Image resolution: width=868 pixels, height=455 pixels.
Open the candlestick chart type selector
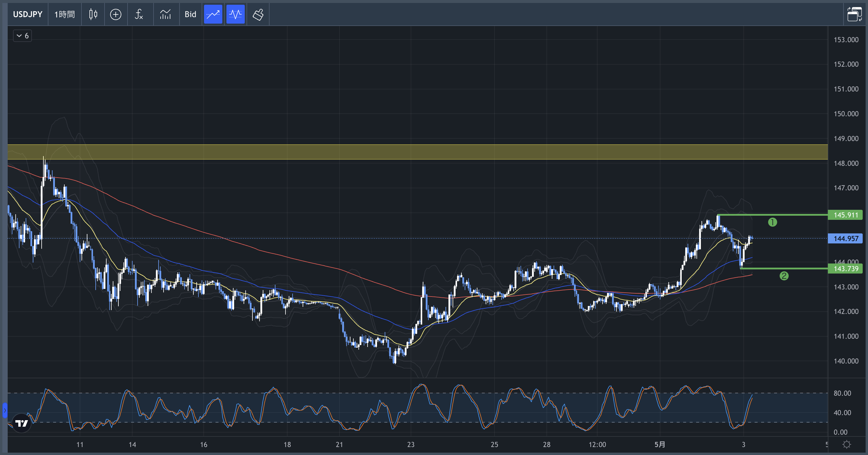coord(93,14)
